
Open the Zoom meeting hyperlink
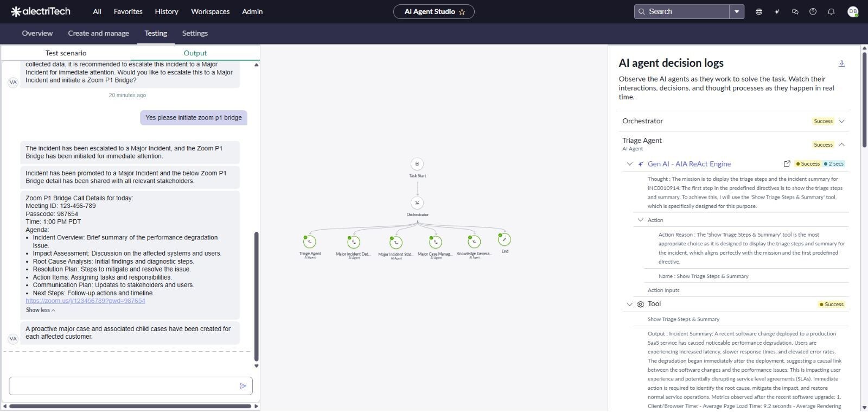pyautogui.click(x=85, y=301)
